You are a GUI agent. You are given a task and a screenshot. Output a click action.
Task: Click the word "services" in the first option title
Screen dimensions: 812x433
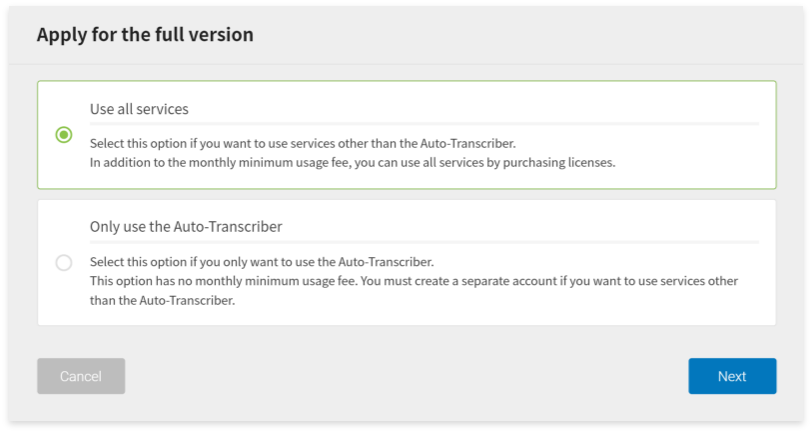point(163,109)
